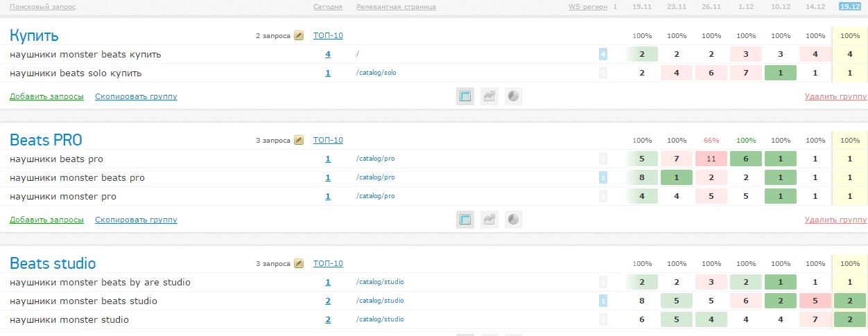The height and width of the screenshot is (336, 868).
Task: Click the red 11 position cell
Action: tap(711, 159)
